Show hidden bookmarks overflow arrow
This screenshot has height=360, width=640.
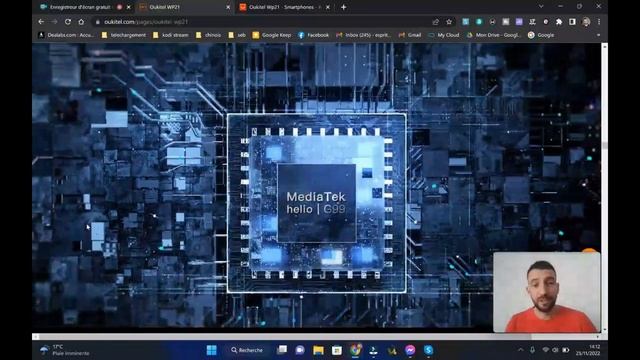(x=598, y=35)
